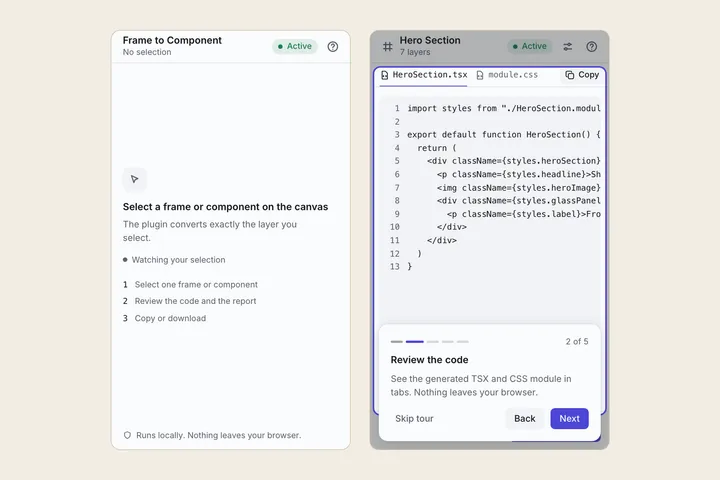
Task: Select the third tour progress segment
Action: pos(433,342)
